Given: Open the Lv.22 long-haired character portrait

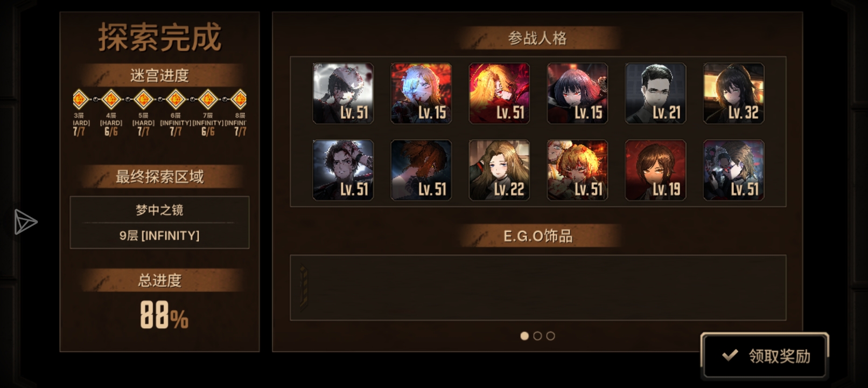Looking at the screenshot, I should pos(499,170).
